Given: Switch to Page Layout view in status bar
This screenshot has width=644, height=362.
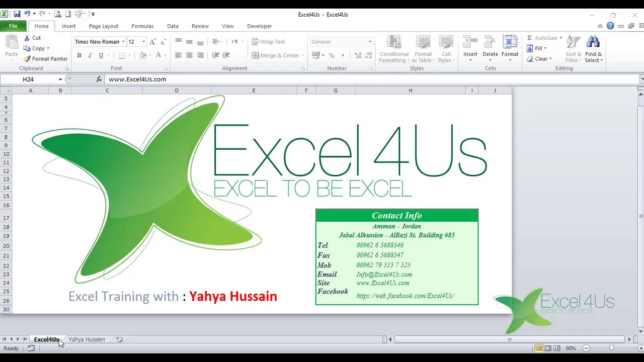Looking at the screenshot, I should (548, 348).
